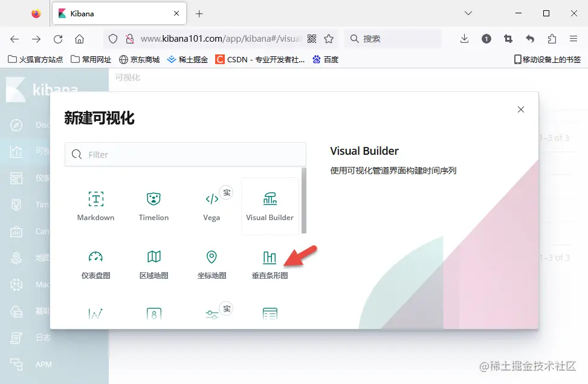Image resolution: width=588 pixels, height=384 pixels.
Task: Bookmark this page with the star
Action: [329, 39]
